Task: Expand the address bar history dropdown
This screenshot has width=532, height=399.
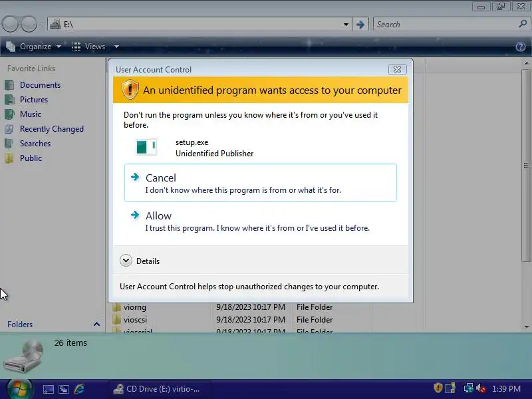Action: [346, 25]
